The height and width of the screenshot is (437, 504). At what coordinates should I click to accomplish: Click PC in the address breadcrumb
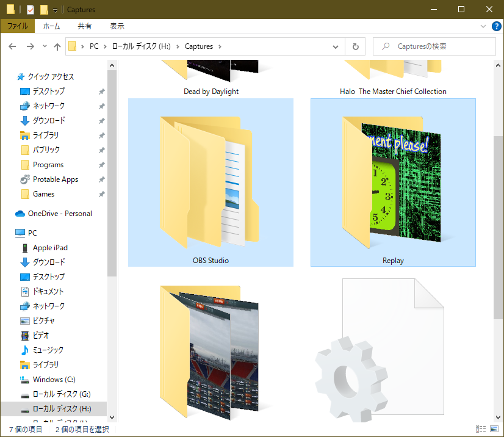point(94,46)
